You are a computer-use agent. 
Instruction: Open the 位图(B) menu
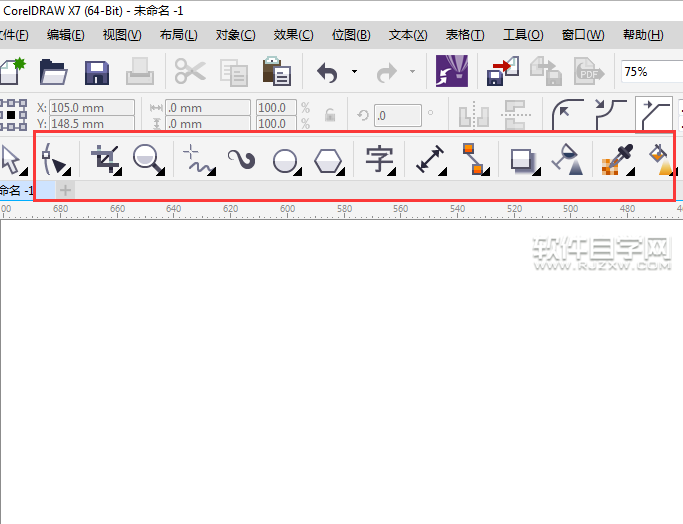tap(351, 35)
